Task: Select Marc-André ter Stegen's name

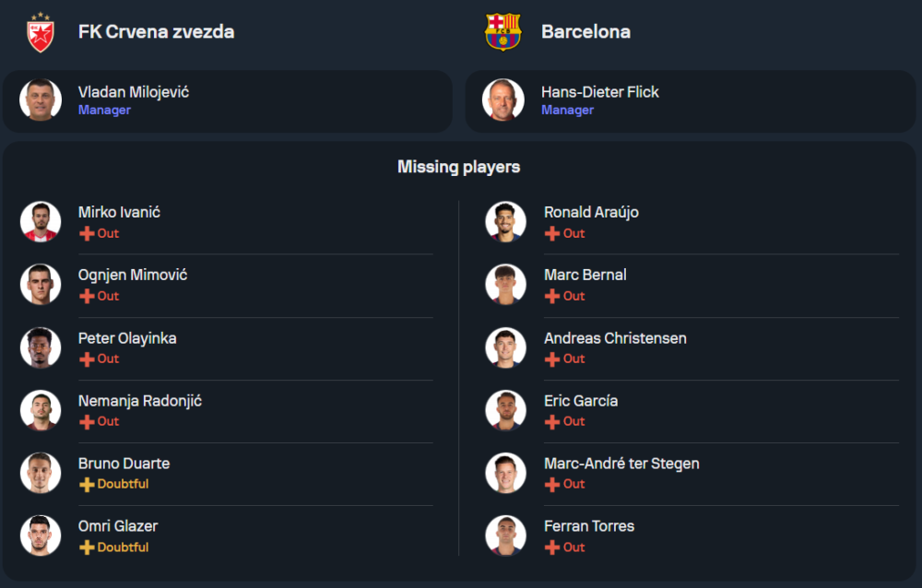Action: pos(621,464)
